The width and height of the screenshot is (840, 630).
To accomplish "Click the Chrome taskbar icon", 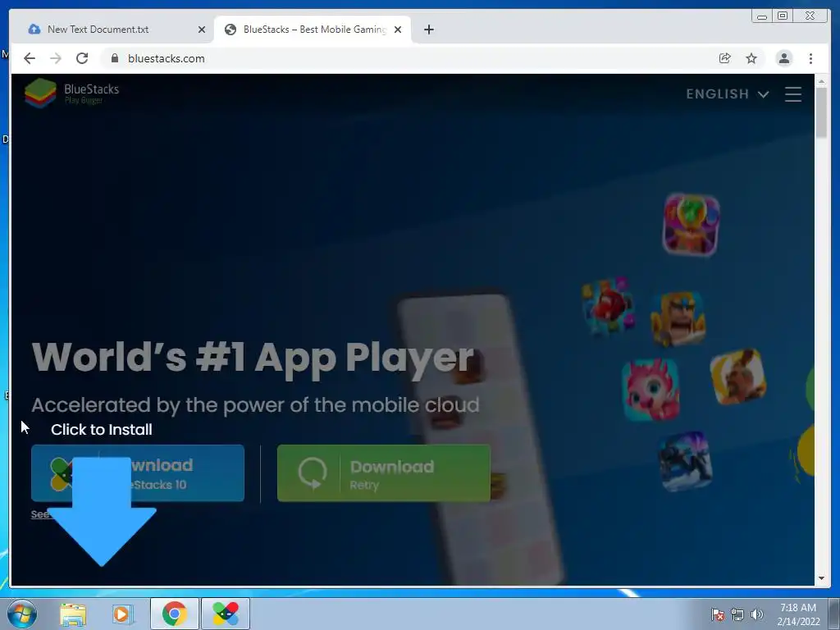I will pyautogui.click(x=175, y=614).
